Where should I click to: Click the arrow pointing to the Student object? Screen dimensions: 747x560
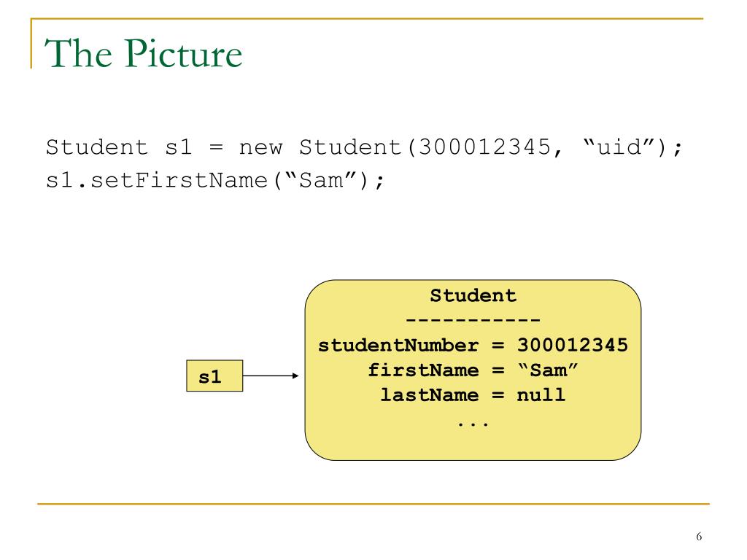click(x=271, y=376)
